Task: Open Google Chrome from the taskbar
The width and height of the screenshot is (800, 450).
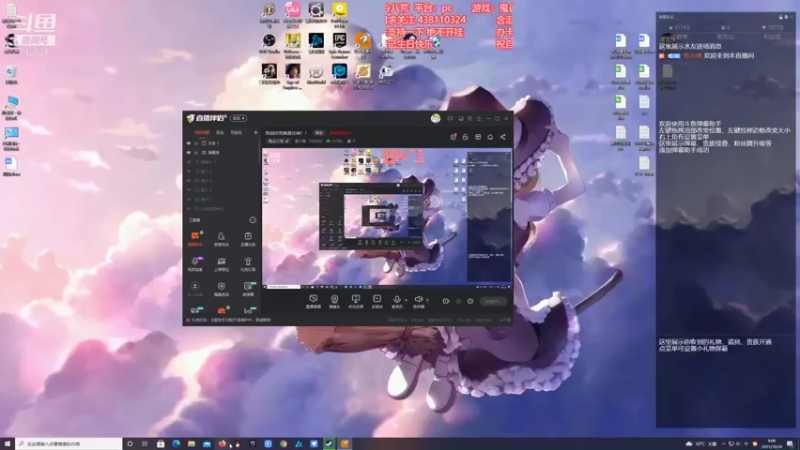Action: coord(283,444)
